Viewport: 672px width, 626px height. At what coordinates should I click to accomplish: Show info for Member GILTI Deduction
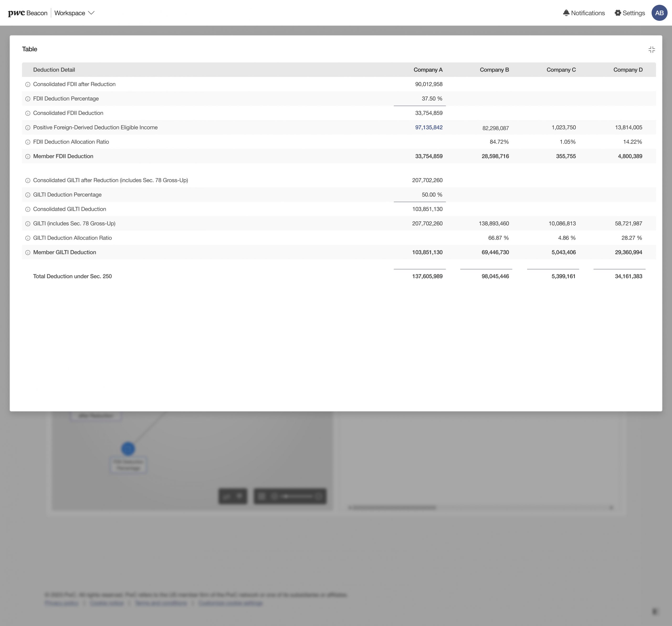click(28, 252)
